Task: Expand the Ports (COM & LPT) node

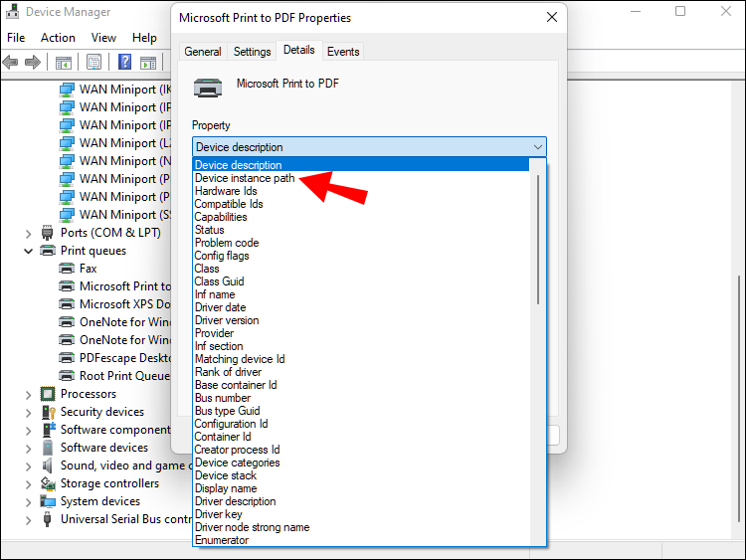Action: coord(28,233)
